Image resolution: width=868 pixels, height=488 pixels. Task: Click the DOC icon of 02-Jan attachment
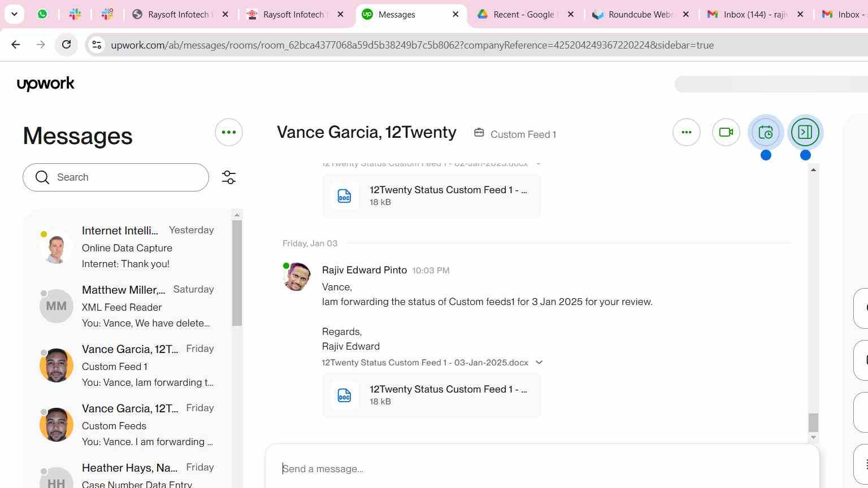(x=344, y=196)
